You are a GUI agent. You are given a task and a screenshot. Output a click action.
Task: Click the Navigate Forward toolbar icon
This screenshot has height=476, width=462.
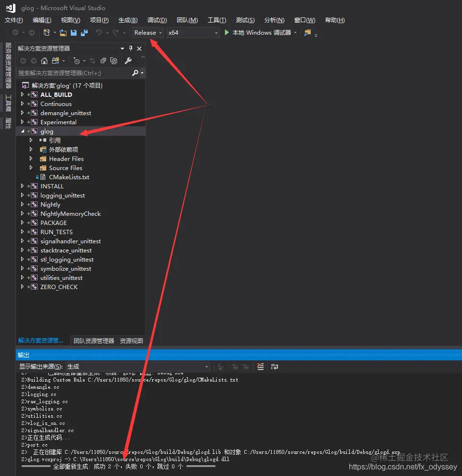(32, 32)
